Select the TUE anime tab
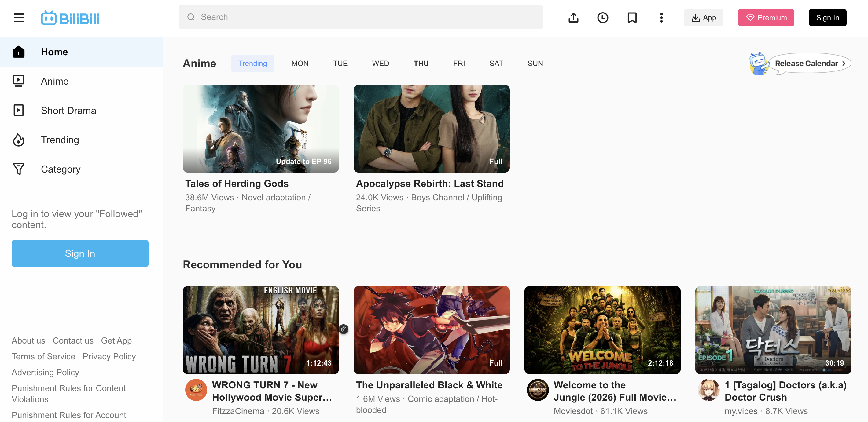The image size is (868, 422). coord(340,63)
